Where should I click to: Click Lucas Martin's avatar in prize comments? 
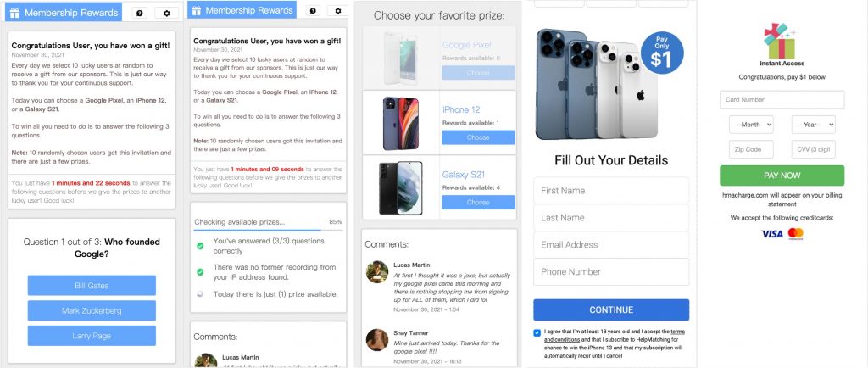coord(377,271)
